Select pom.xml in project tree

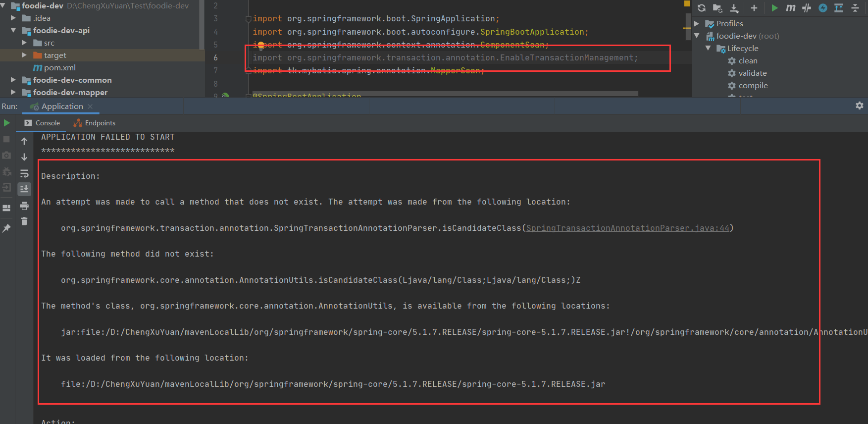tap(54, 67)
